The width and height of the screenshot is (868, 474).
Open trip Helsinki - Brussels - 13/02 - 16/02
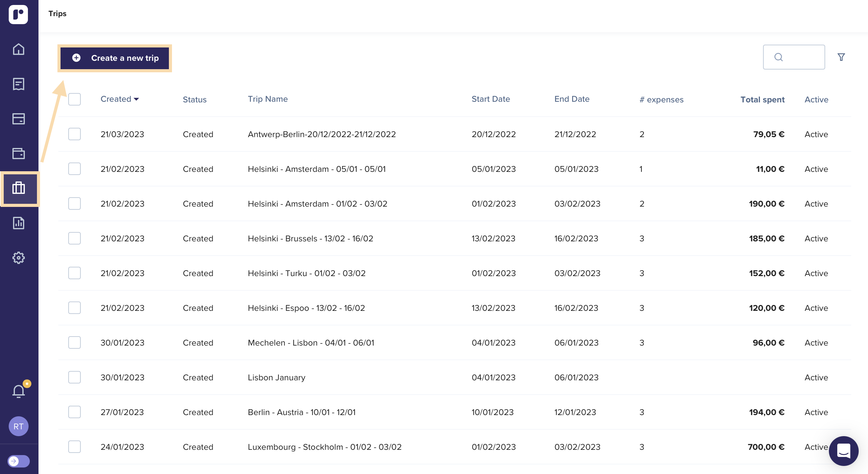point(310,238)
